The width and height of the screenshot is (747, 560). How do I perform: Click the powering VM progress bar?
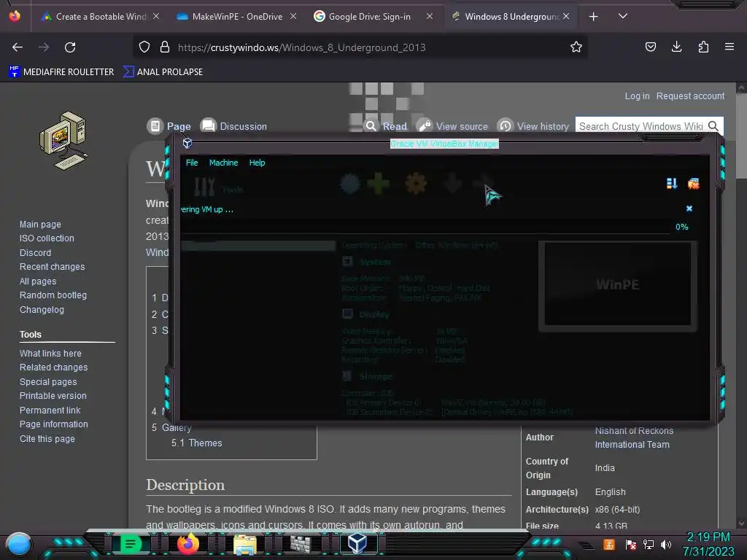pos(425,227)
